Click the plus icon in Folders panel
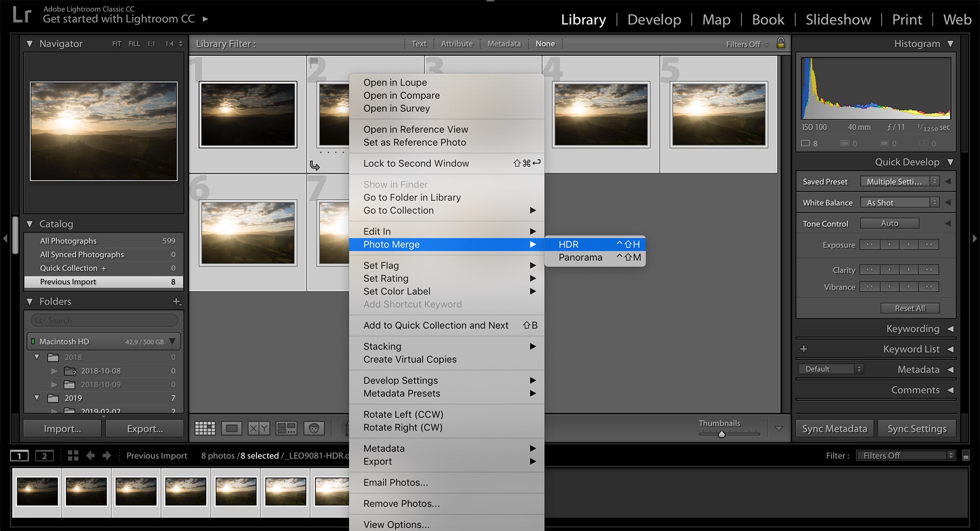This screenshot has height=531, width=980. [x=177, y=301]
